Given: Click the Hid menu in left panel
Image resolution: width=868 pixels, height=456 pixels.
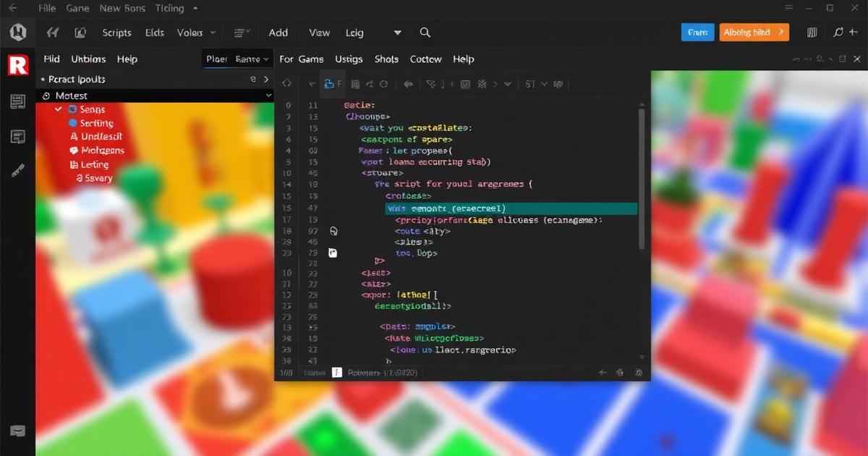Looking at the screenshot, I should click(51, 59).
